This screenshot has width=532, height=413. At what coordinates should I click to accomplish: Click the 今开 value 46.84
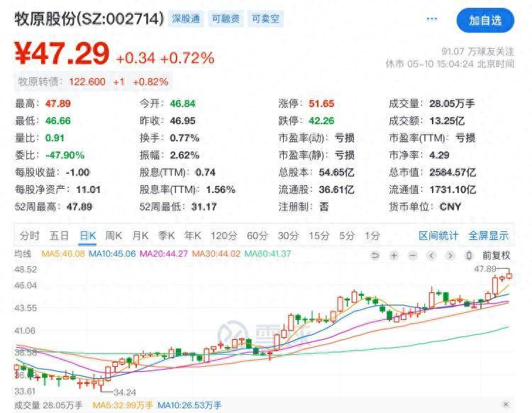pyautogui.click(x=182, y=104)
